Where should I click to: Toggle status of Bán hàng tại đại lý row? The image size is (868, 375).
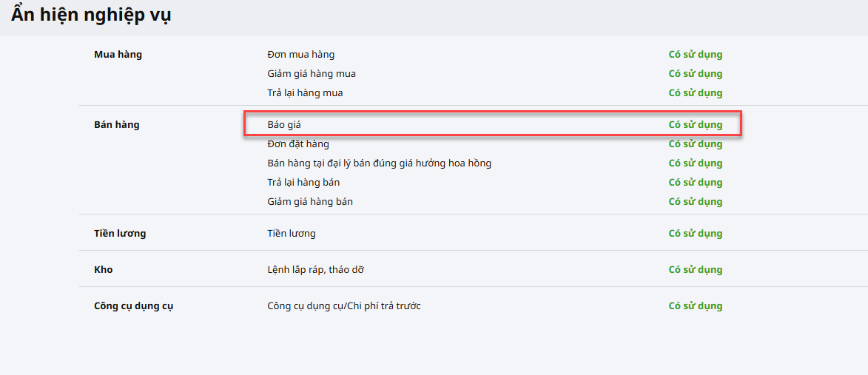(695, 163)
